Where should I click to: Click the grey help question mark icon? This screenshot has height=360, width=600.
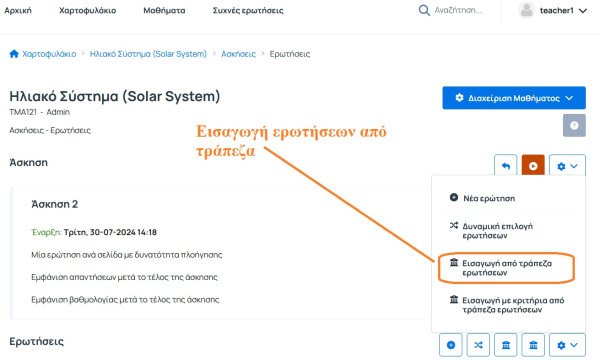(x=574, y=125)
